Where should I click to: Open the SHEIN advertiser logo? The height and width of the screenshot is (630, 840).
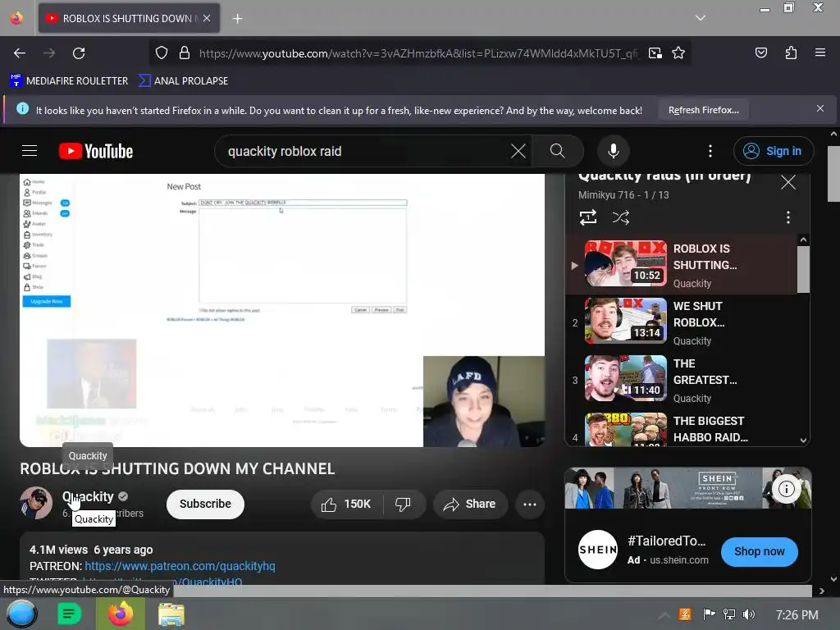[598, 550]
